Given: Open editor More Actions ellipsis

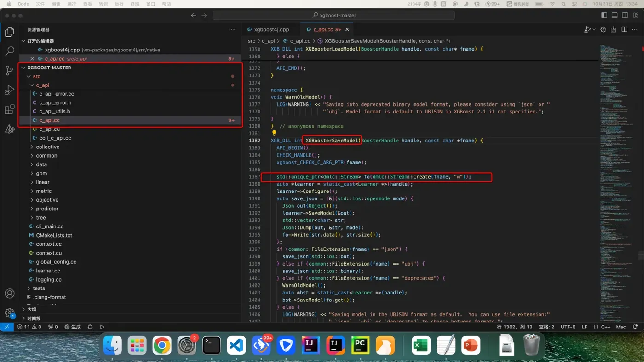Looking at the screenshot, I should (x=635, y=29).
